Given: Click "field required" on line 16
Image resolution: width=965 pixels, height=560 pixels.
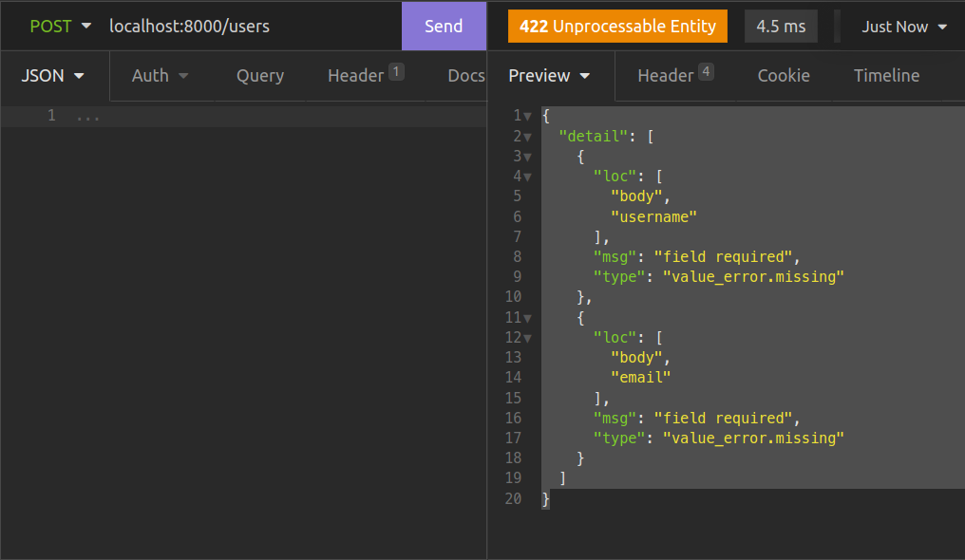Looking at the screenshot, I should click(x=723, y=418).
